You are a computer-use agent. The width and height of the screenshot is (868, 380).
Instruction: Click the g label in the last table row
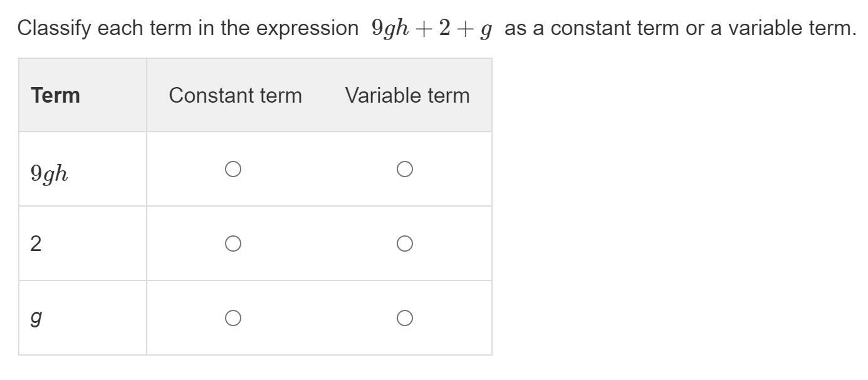coord(36,319)
